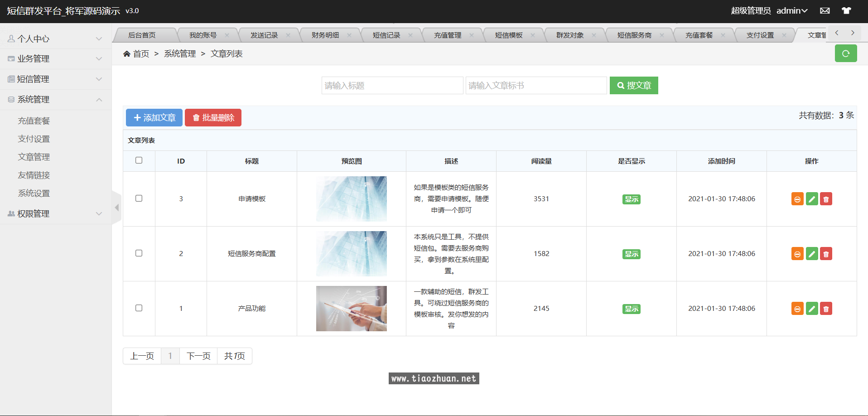Click the search magnifier on the 搜文章 button

click(620, 85)
